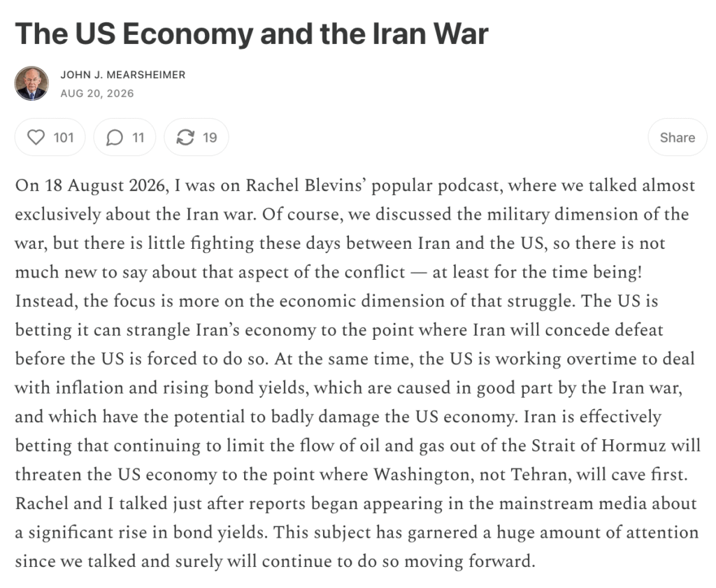Open John J. Mearsheimer's profile photo
This screenshot has width=716, height=588.
click(32, 83)
